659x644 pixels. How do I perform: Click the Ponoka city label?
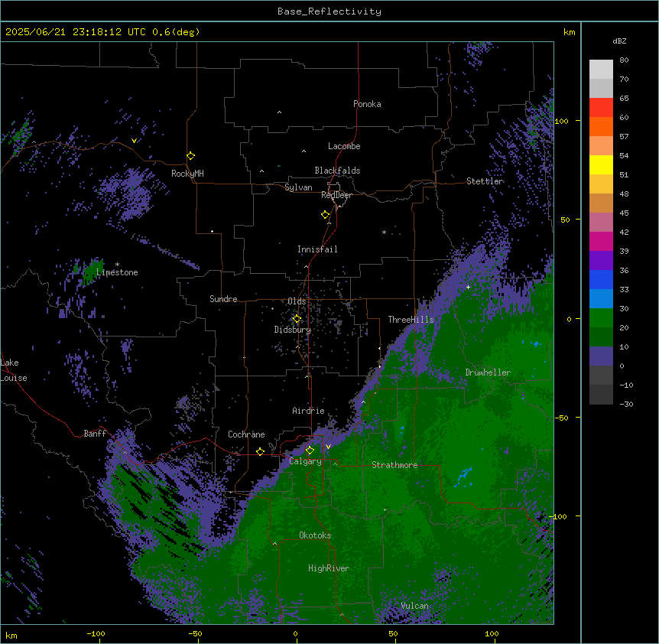(367, 104)
